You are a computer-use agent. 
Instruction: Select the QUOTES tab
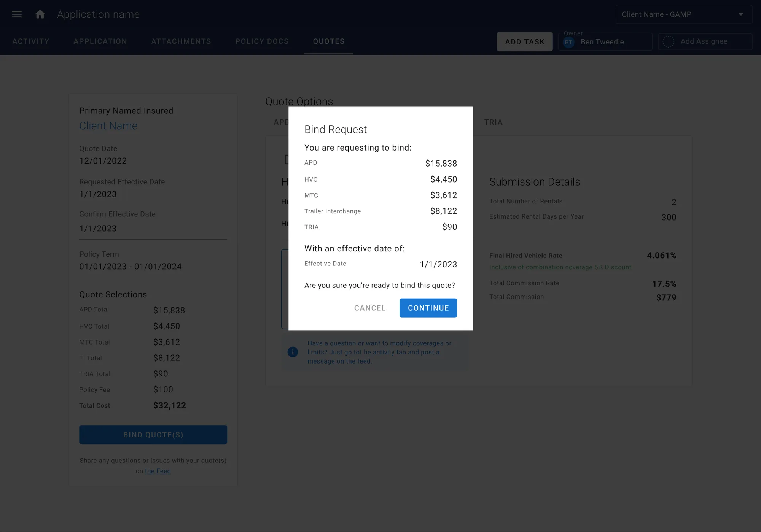coord(329,41)
